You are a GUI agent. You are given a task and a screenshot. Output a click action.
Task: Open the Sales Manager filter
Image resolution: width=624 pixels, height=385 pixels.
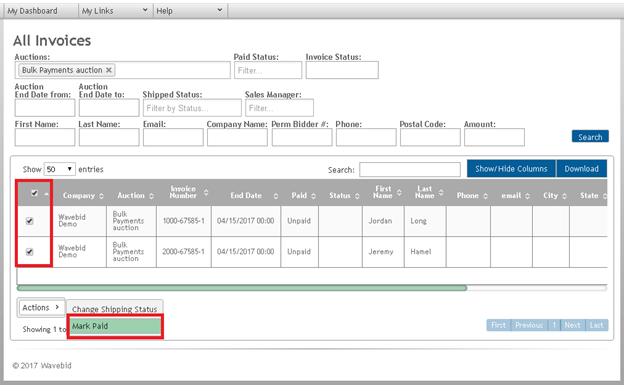tap(279, 108)
